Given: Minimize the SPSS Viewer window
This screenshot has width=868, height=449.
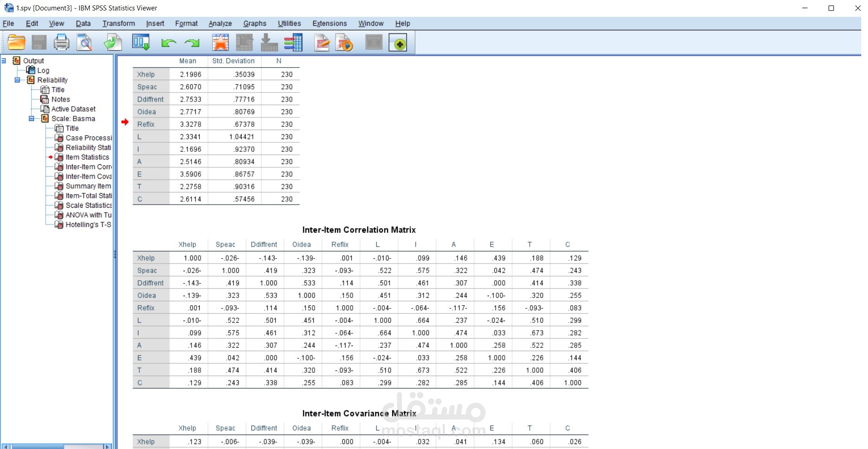Looking at the screenshot, I should (x=805, y=8).
